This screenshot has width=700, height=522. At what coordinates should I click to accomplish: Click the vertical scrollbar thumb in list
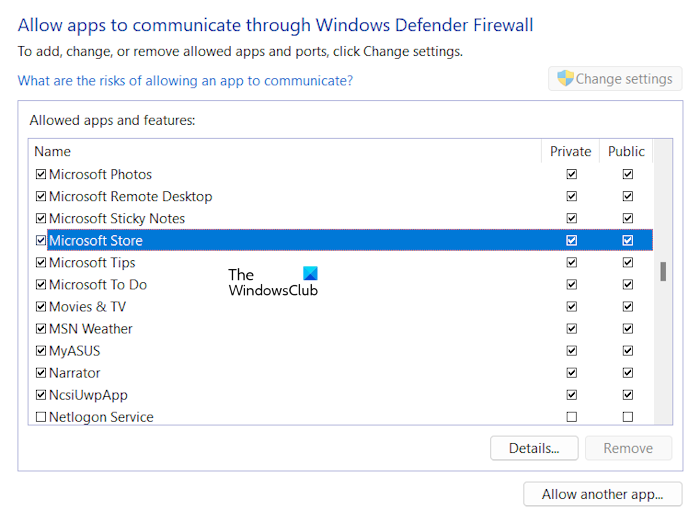[x=663, y=271]
